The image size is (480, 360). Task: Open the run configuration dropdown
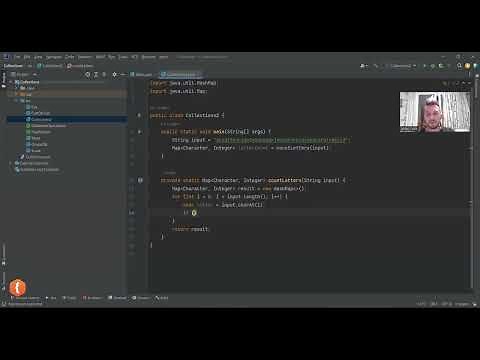point(401,66)
